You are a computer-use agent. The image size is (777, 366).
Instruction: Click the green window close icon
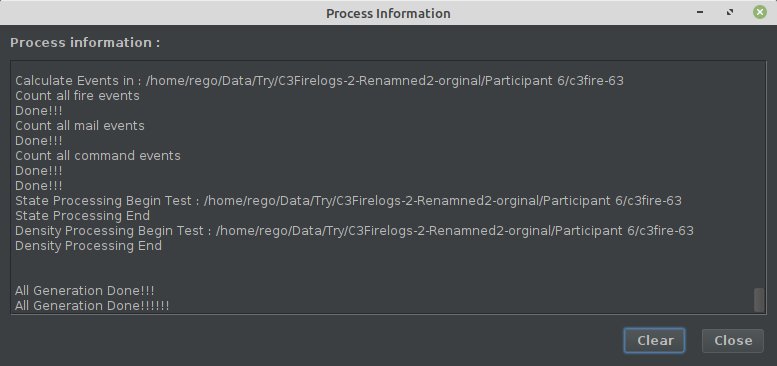coord(760,12)
